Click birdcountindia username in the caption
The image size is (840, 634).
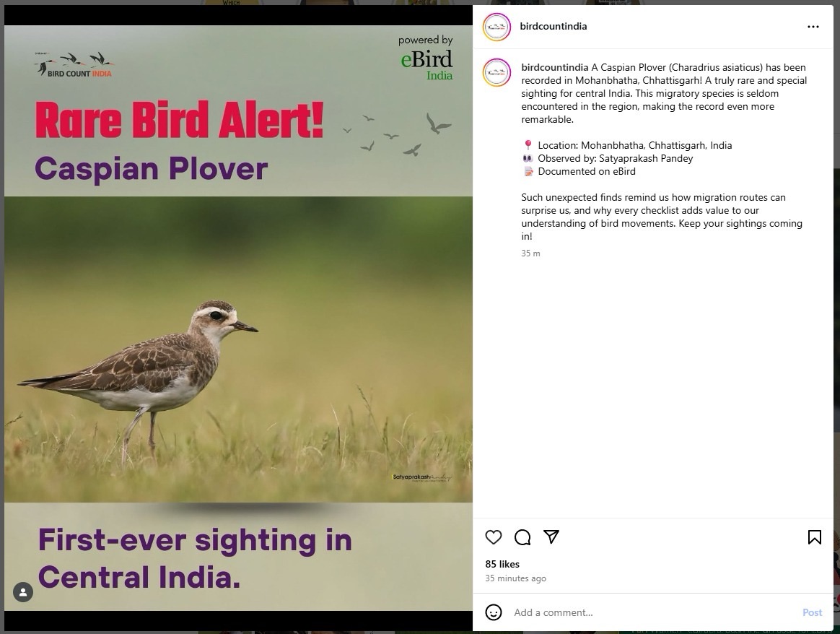[554, 68]
